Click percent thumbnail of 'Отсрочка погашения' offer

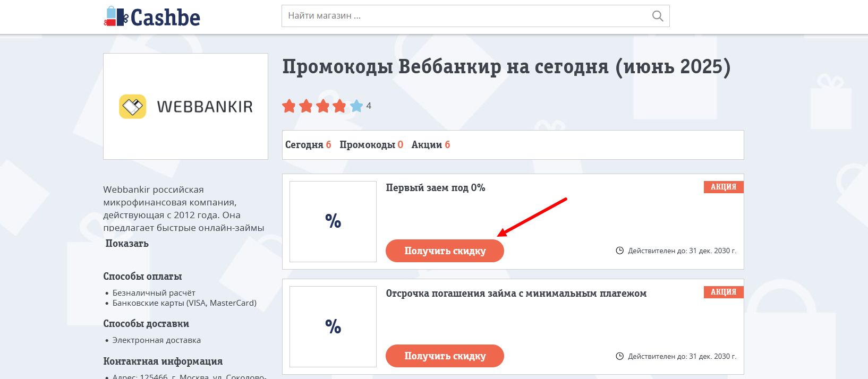coord(333,326)
